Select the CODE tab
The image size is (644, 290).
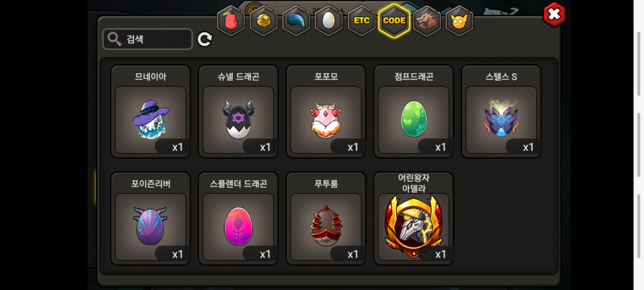click(394, 21)
